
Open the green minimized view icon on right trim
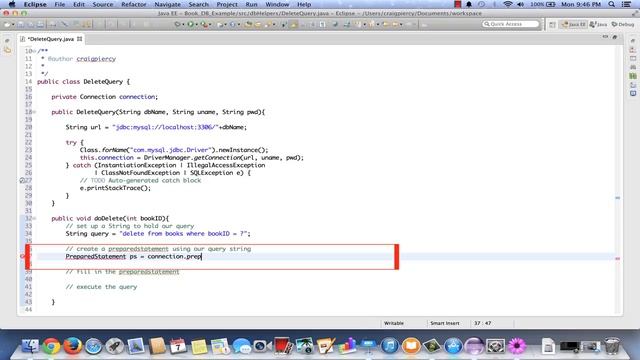pyautogui.click(x=633, y=76)
